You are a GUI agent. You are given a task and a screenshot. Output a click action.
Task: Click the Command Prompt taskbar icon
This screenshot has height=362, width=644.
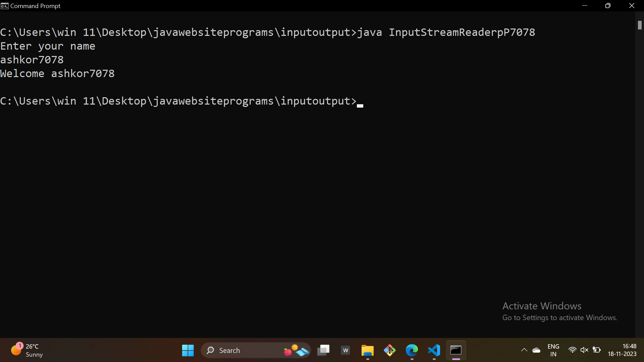pyautogui.click(x=456, y=350)
